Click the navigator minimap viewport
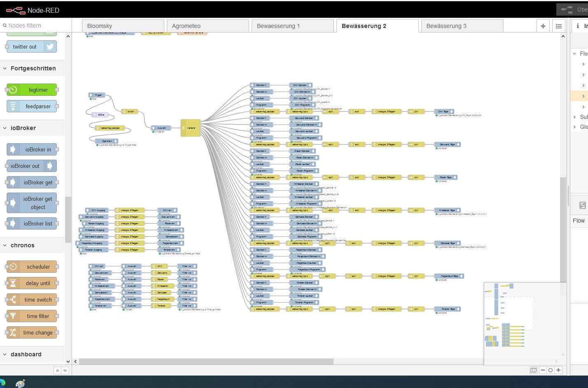Screen dimensions: 588x388 tap(510, 313)
